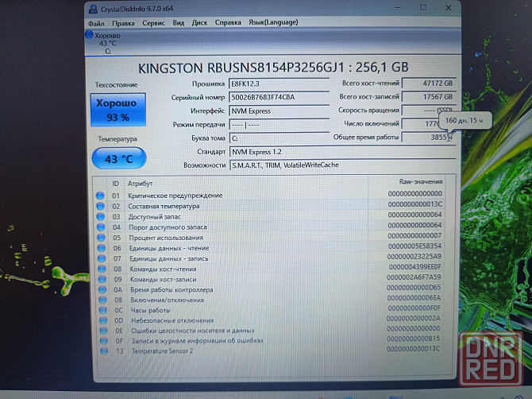
Task: Click the Буква тома field C:
Action: click(279, 138)
